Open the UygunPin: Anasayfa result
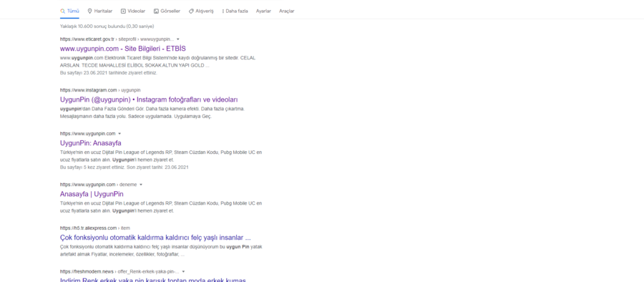Viewport: 644px width, 282px height. [x=90, y=143]
